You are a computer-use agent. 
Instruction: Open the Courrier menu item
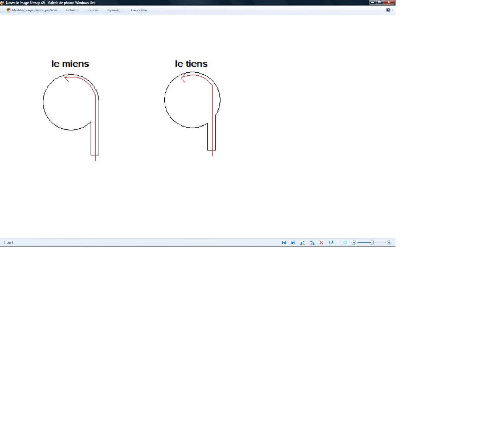click(x=92, y=10)
